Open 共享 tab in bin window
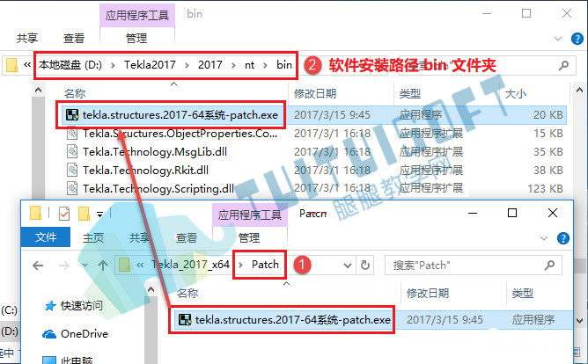 coord(27,38)
